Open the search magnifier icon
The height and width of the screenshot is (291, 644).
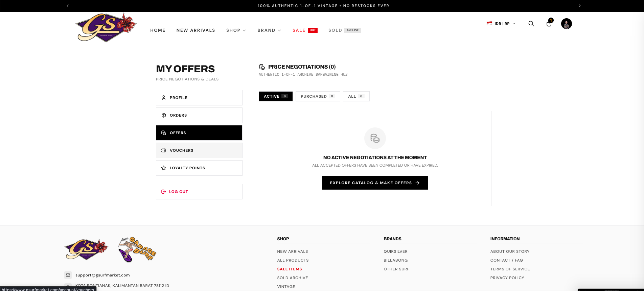coord(531,24)
